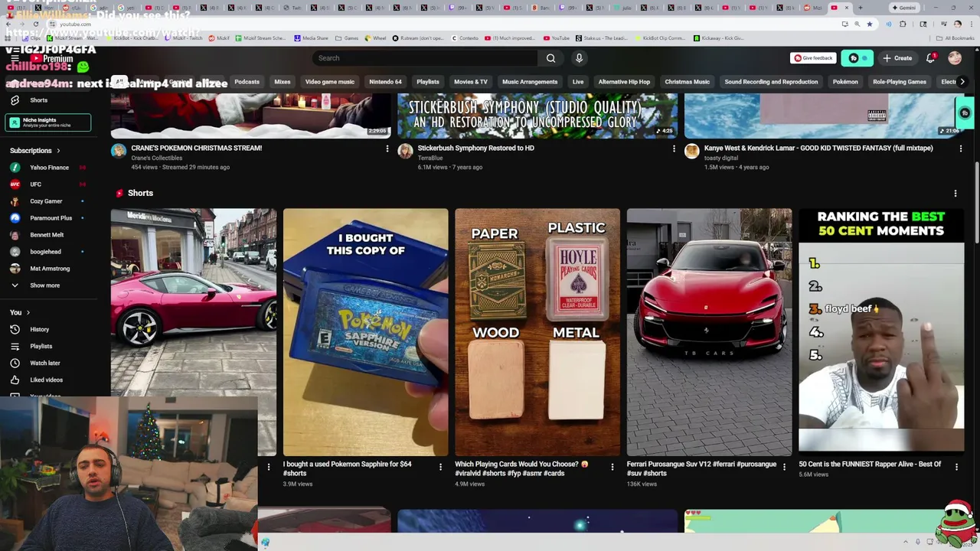Play the red Ferrari Purosangue short thumbnail
The image size is (980, 551).
coord(709,332)
